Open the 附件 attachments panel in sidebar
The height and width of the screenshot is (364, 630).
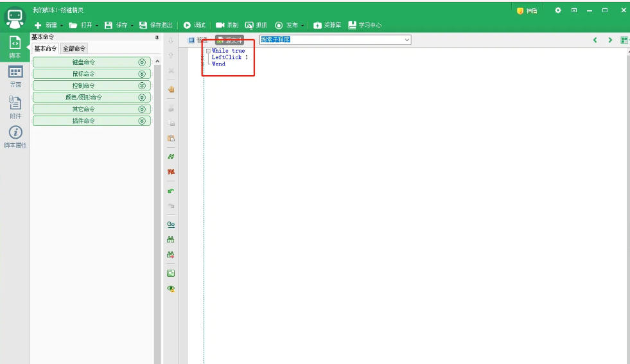coord(15,107)
